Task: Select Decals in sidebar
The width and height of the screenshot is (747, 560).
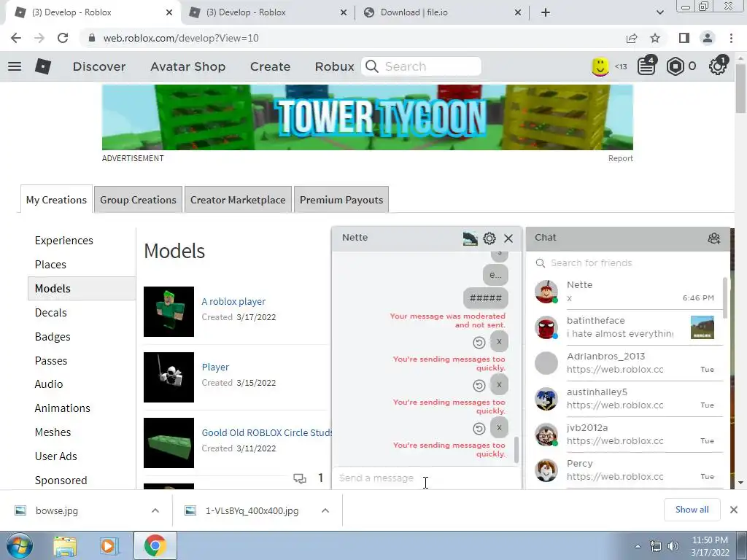Action: click(50, 313)
